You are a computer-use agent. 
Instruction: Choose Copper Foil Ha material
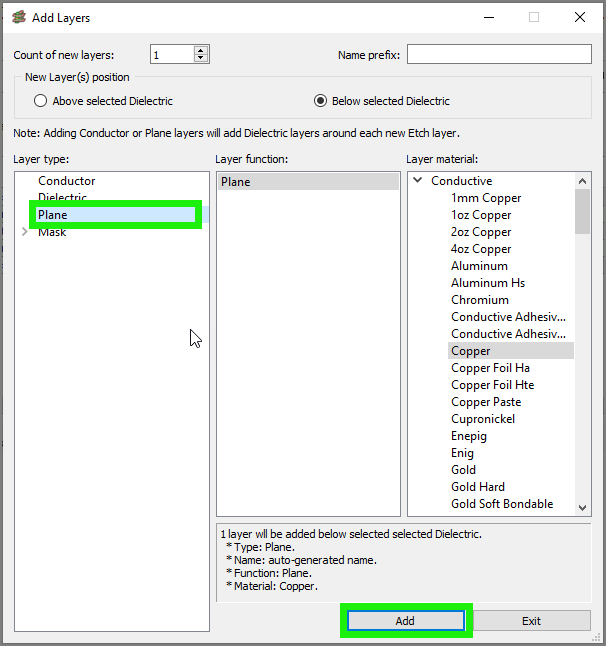click(x=491, y=368)
